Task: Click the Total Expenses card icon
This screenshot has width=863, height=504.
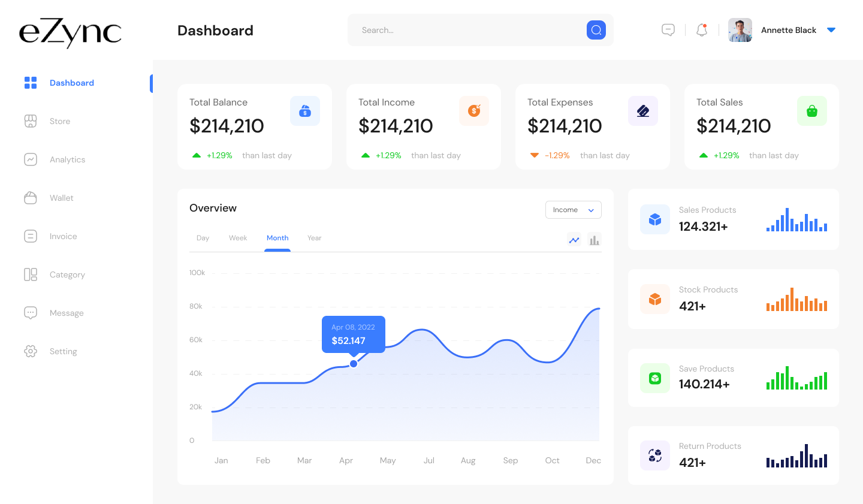Action: click(643, 111)
